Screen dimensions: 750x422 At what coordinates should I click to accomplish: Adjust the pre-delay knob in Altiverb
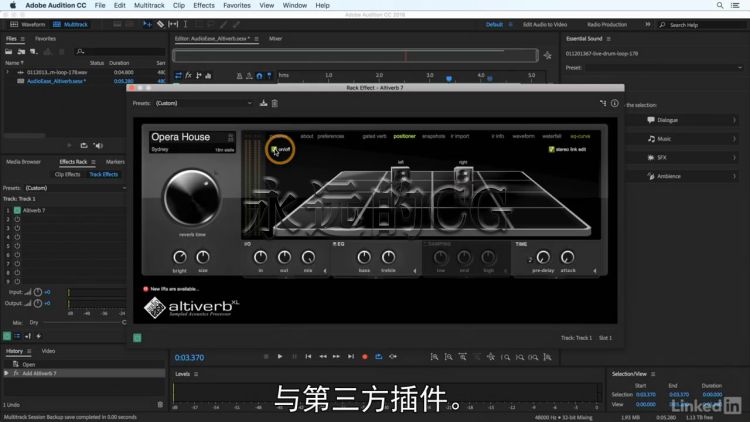coord(543,257)
